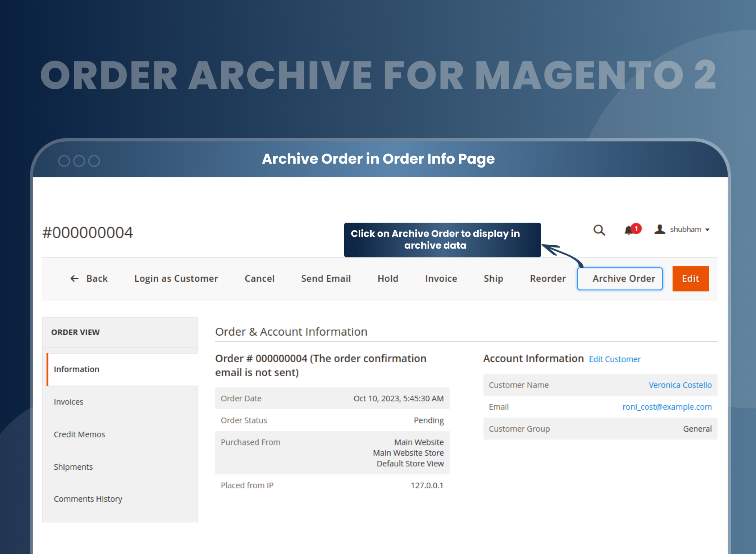Image resolution: width=756 pixels, height=554 pixels.
Task: Click the user avatar icon beside shubham
Action: 659,229
